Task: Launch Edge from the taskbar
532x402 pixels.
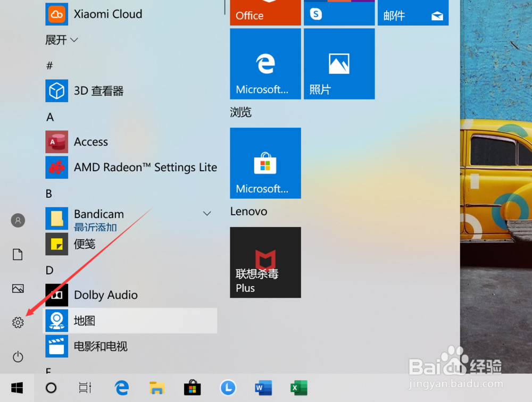Action: 121,388
